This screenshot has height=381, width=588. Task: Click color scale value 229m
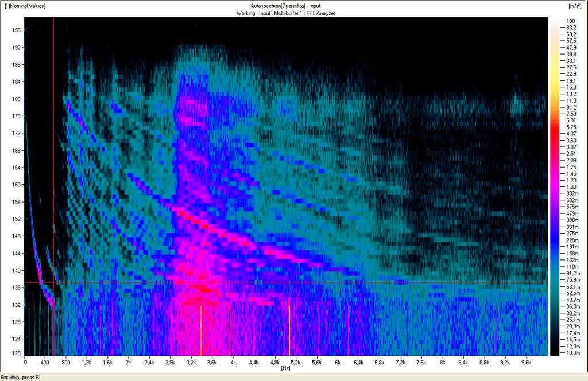click(x=572, y=240)
